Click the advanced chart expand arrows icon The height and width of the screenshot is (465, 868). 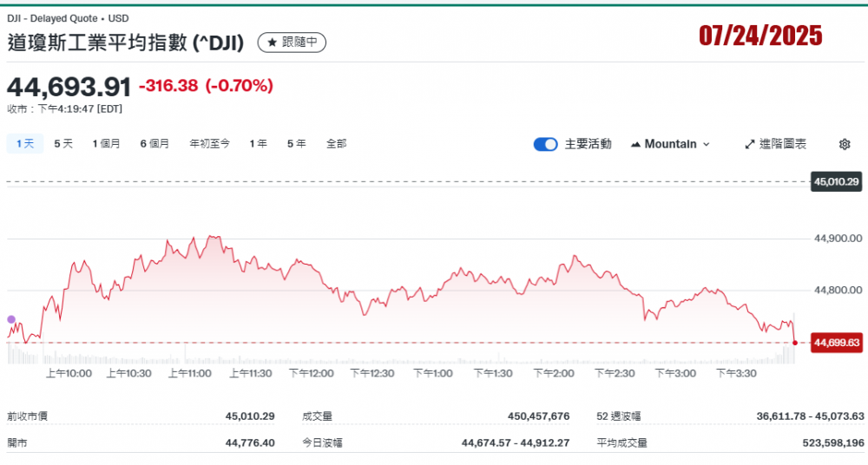tap(750, 144)
